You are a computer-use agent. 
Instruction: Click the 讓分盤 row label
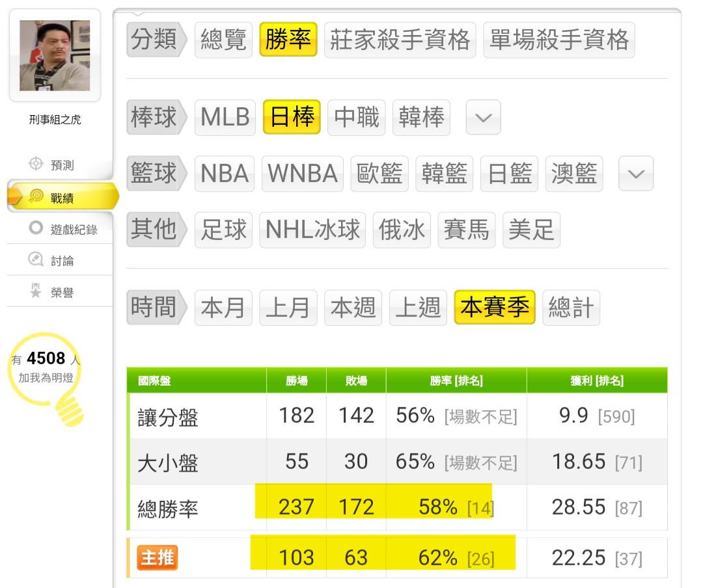tap(168, 417)
